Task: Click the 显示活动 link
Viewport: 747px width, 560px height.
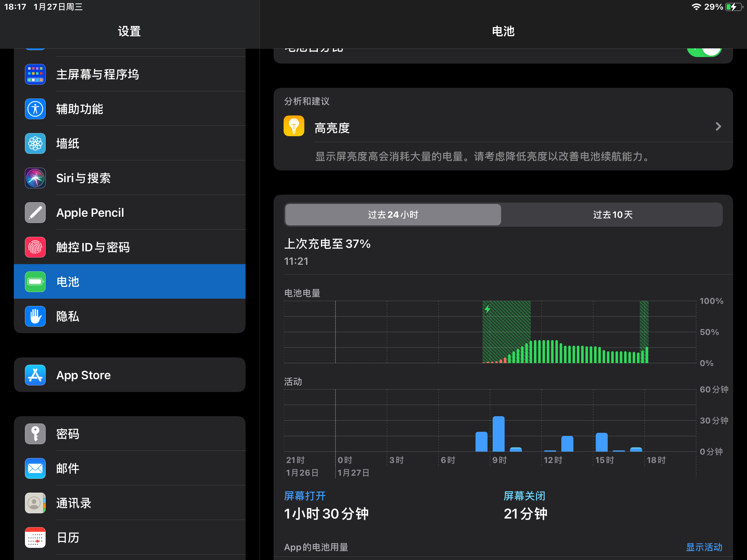Action: coord(704,547)
